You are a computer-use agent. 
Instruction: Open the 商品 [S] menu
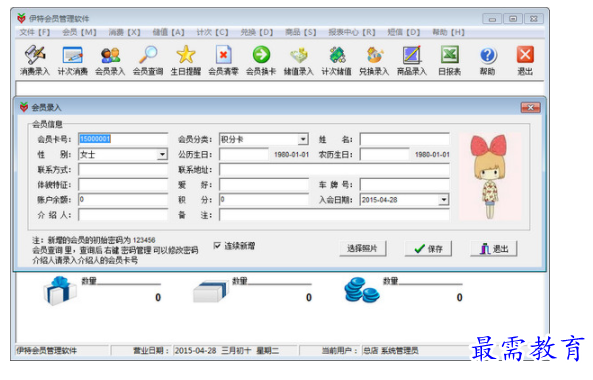pyautogui.click(x=300, y=32)
